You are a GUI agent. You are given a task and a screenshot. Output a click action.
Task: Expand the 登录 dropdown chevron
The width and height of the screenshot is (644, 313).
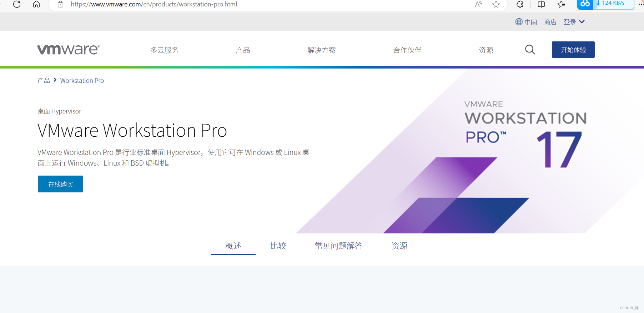pos(582,22)
